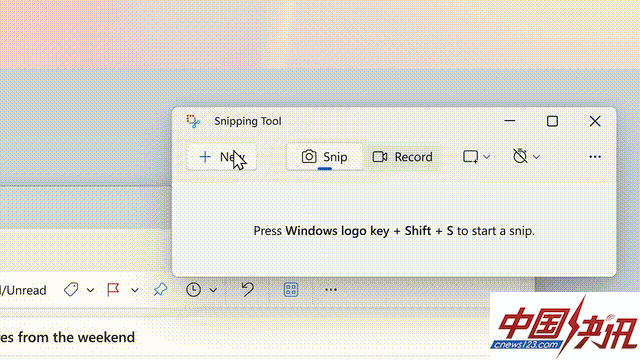Minimize the Snipping Tool window

(x=509, y=121)
